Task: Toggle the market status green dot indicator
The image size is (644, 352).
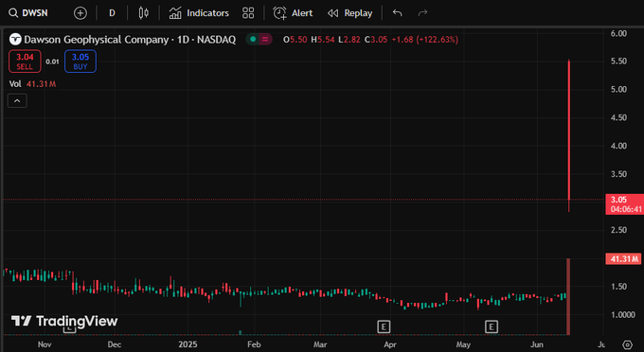Action: (x=253, y=40)
